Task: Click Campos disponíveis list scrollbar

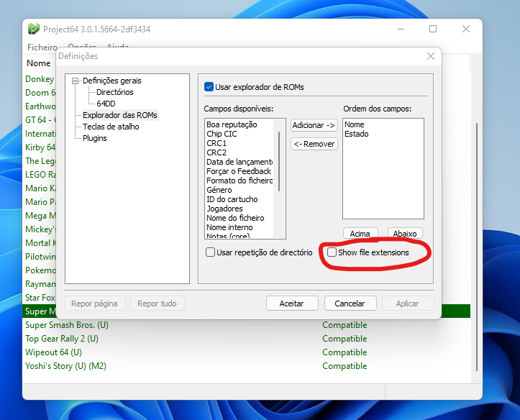Action: tap(279, 161)
